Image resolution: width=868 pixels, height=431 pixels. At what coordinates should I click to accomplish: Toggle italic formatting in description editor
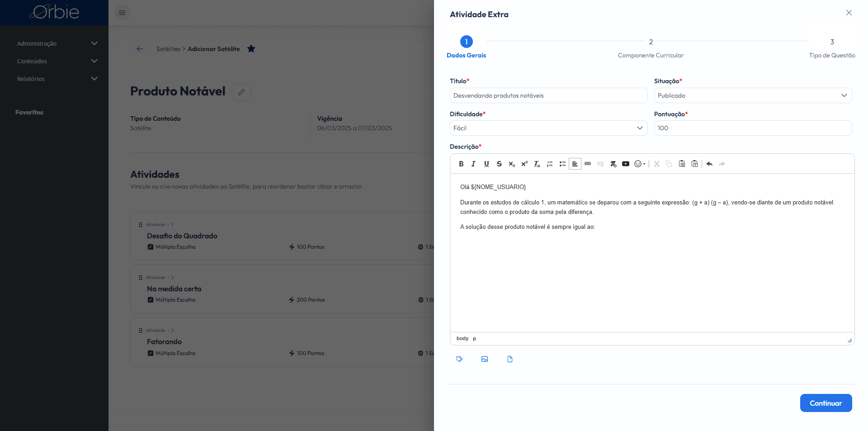[473, 164]
